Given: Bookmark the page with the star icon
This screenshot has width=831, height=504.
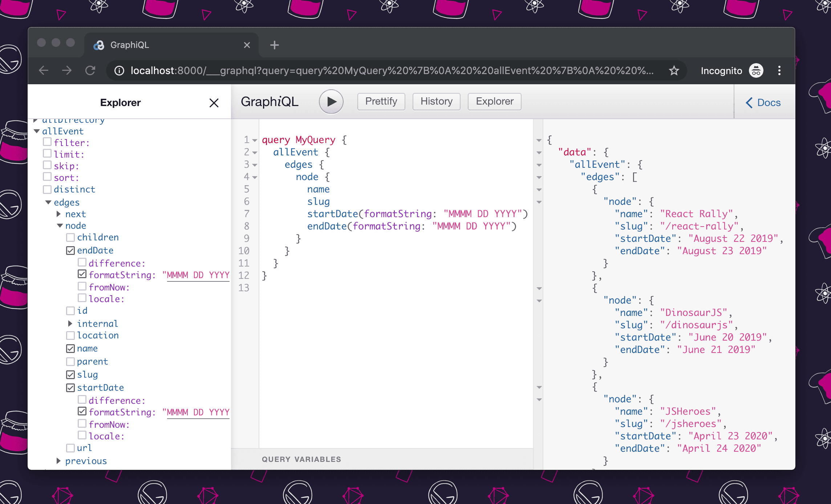Looking at the screenshot, I should click(674, 70).
